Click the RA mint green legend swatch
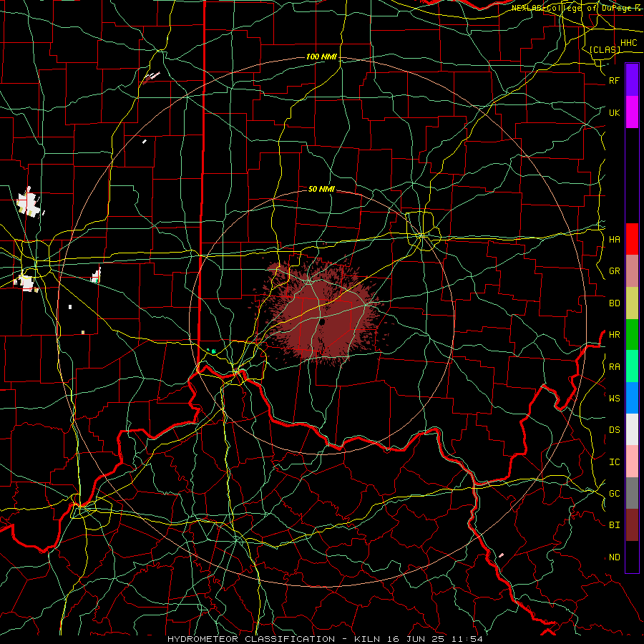This screenshot has width=644, height=644. click(632, 366)
